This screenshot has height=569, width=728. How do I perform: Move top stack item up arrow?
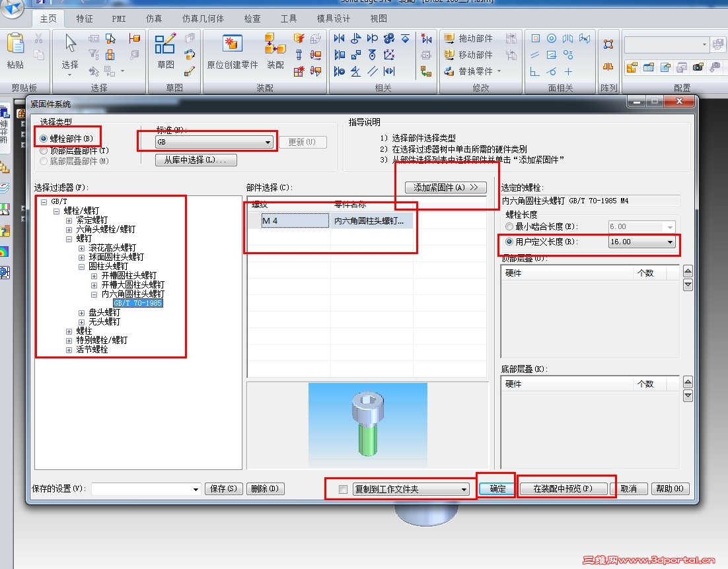pyautogui.click(x=688, y=272)
